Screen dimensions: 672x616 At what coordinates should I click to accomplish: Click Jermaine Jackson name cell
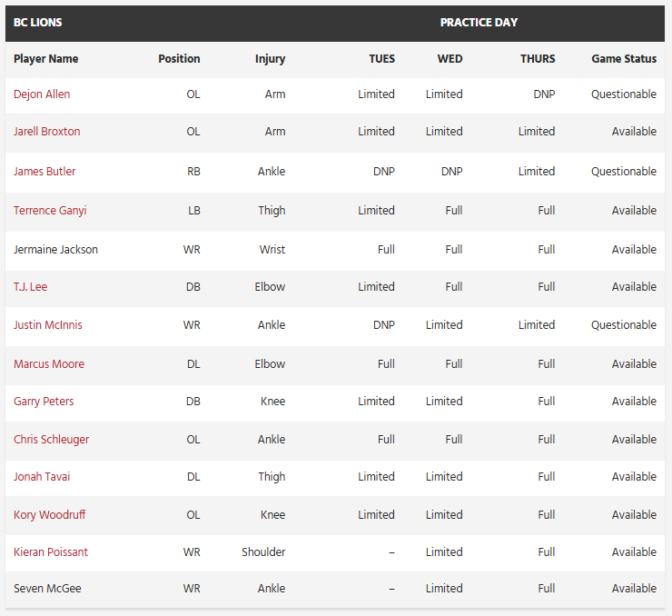[55, 250]
